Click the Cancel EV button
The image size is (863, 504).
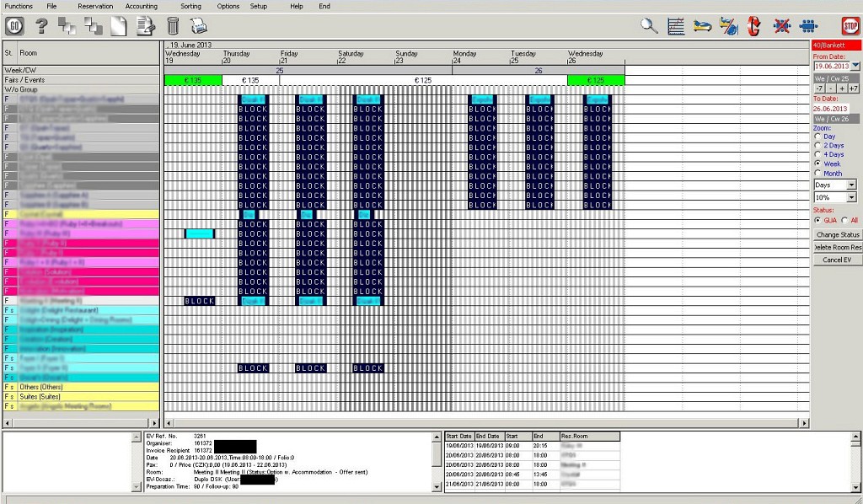click(x=838, y=260)
